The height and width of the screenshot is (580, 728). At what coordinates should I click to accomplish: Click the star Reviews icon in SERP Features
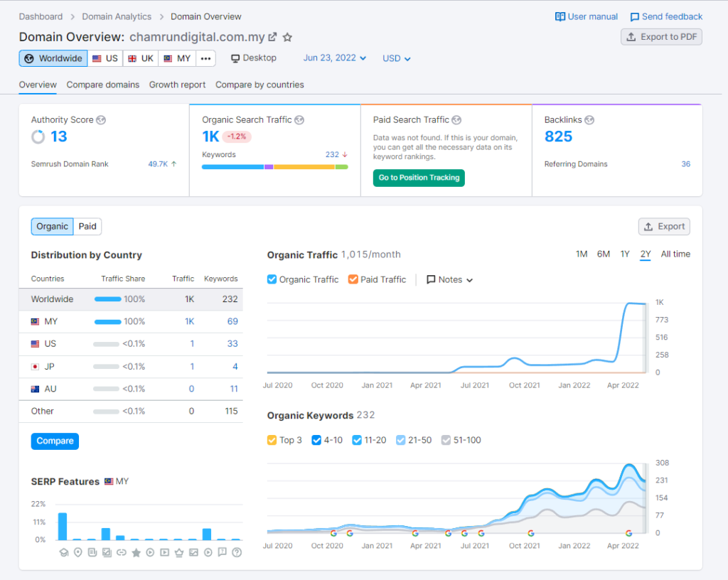(136, 552)
